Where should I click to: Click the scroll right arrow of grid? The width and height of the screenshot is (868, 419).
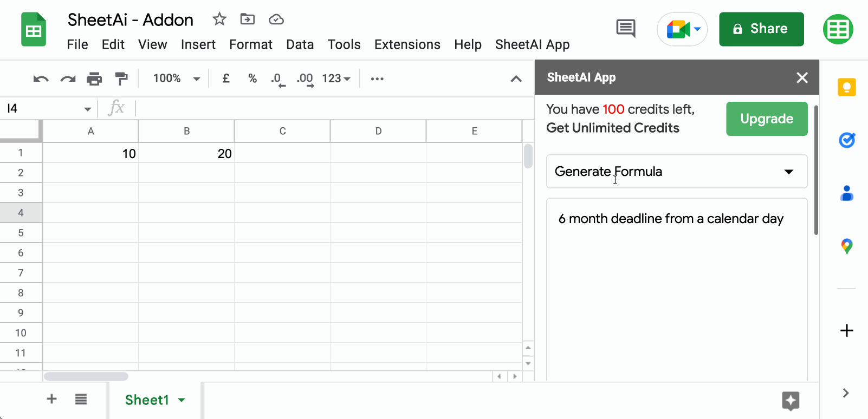pyautogui.click(x=515, y=376)
